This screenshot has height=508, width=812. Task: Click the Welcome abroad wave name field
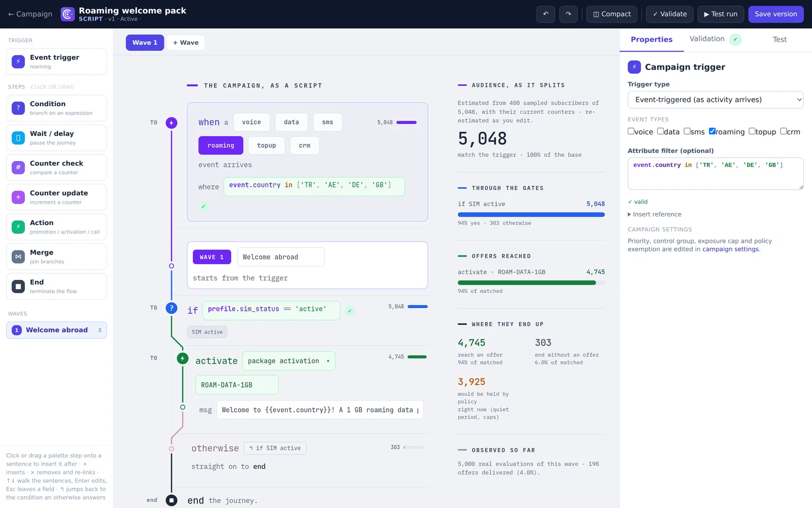281,257
